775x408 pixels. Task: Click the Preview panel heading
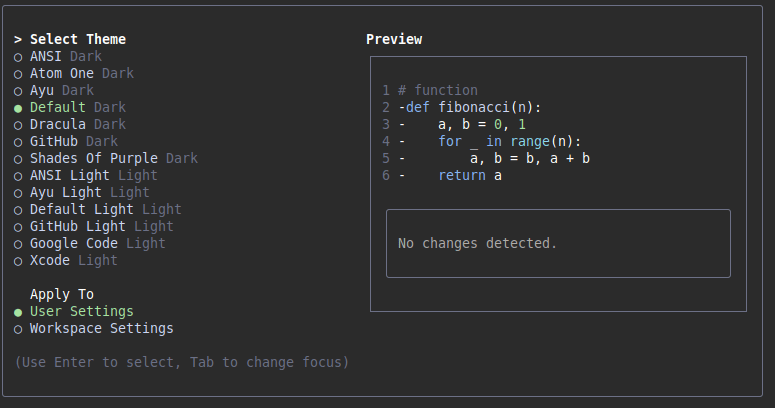click(394, 40)
